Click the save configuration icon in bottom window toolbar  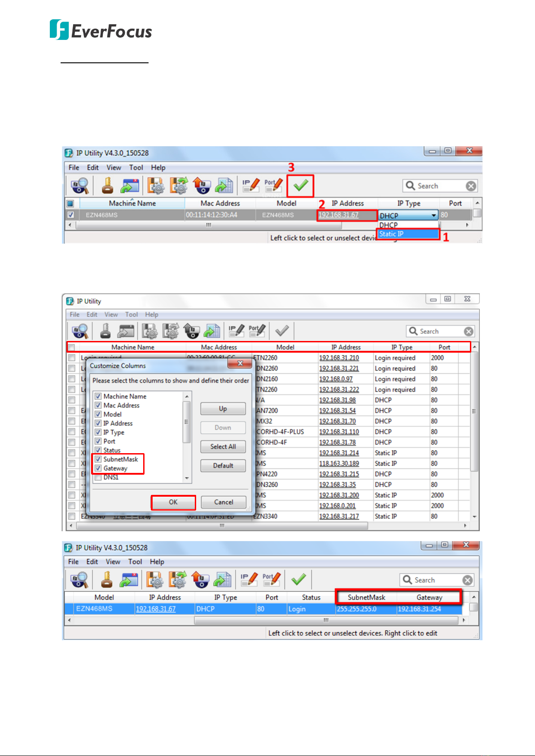pyautogui.click(x=155, y=580)
